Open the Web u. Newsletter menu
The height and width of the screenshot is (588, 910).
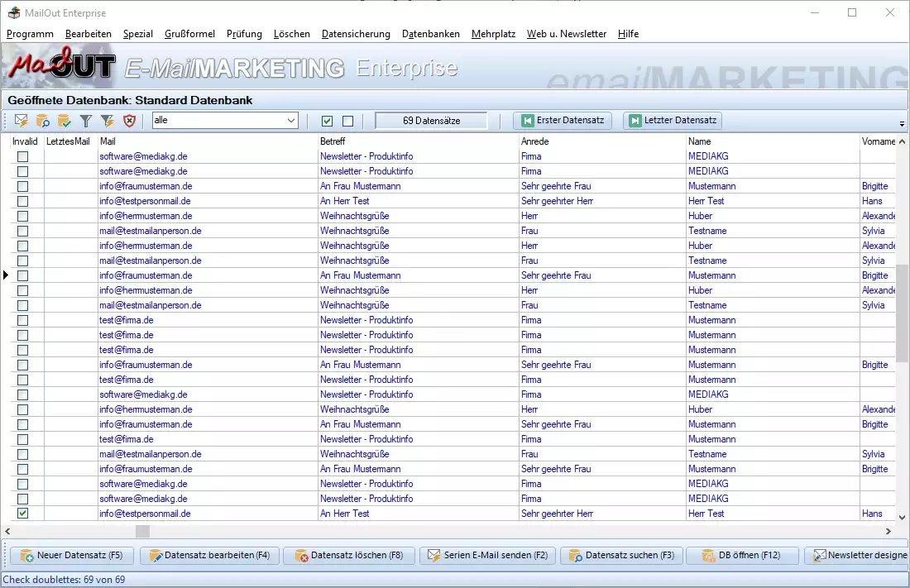coord(566,34)
